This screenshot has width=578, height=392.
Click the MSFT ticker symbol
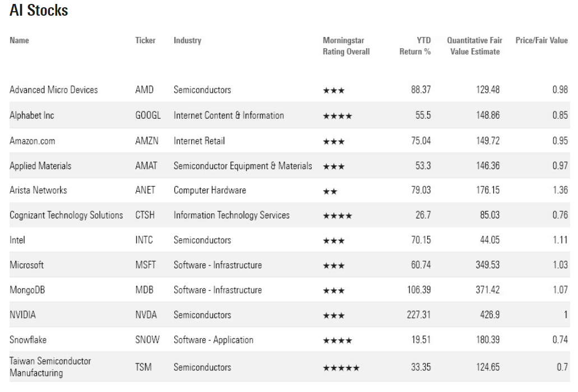[146, 265]
